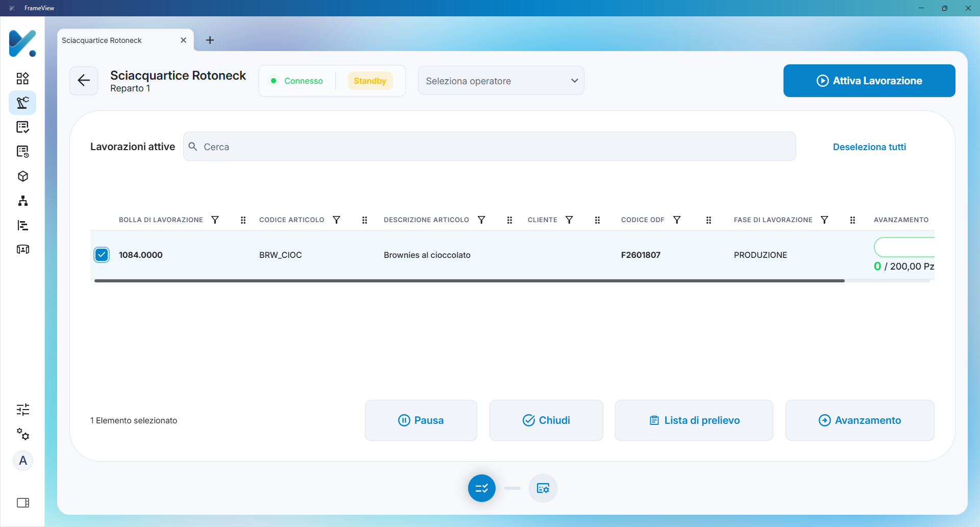980x527 pixels.
Task: Add a new tab with plus
Action: 210,40
